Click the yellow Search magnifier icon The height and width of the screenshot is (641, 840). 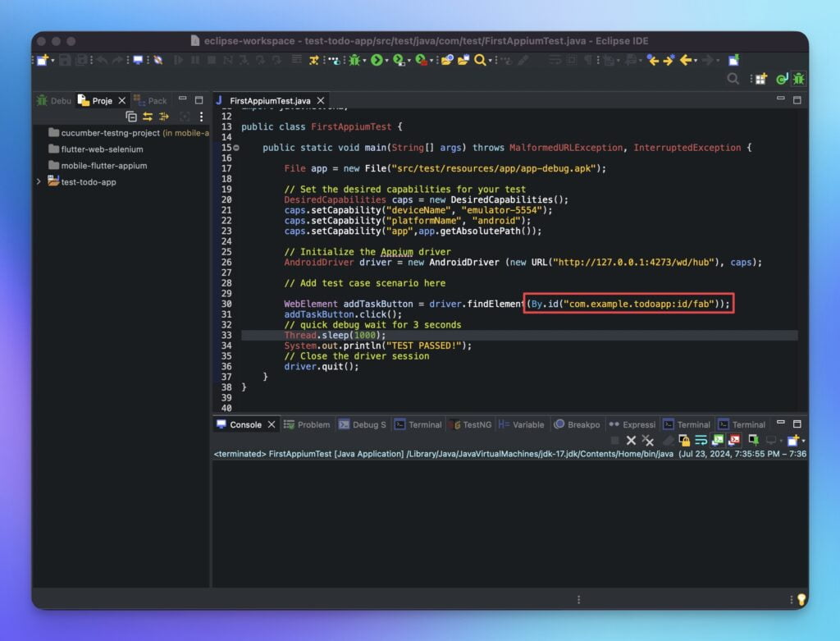point(480,60)
